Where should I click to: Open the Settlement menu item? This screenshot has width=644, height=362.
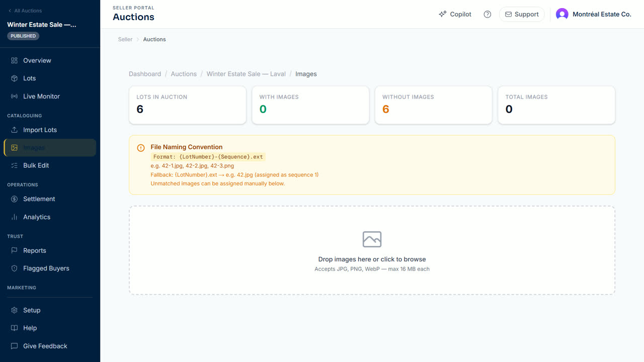tap(50, 199)
